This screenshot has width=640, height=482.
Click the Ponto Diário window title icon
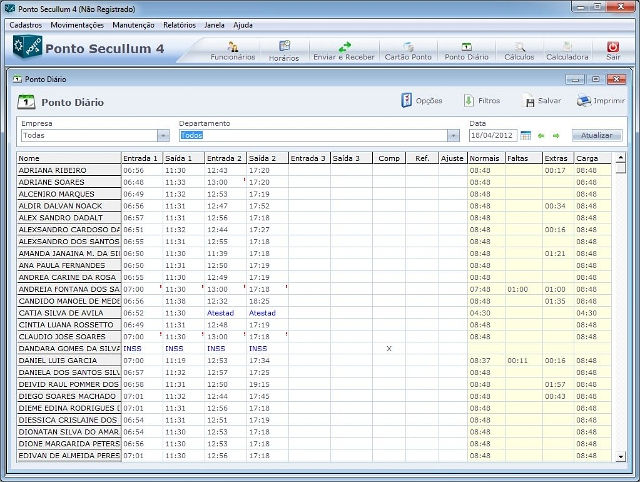(17, 79)
